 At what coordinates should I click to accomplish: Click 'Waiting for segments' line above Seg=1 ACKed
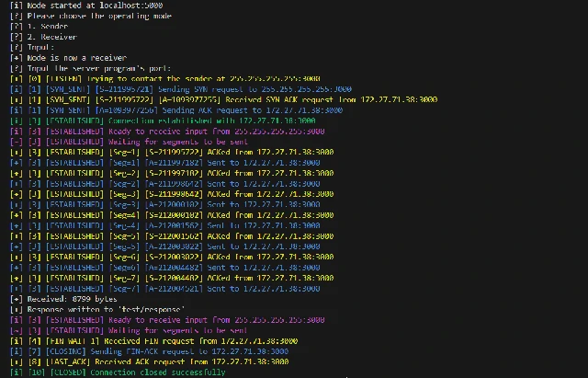click(x=129, y=142)
